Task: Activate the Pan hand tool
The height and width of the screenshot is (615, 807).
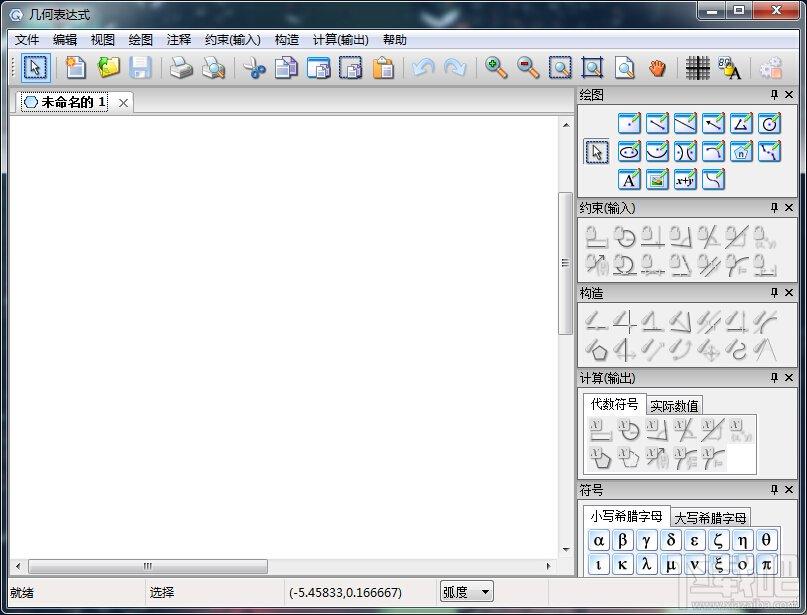Action: (x=657, y=68)
